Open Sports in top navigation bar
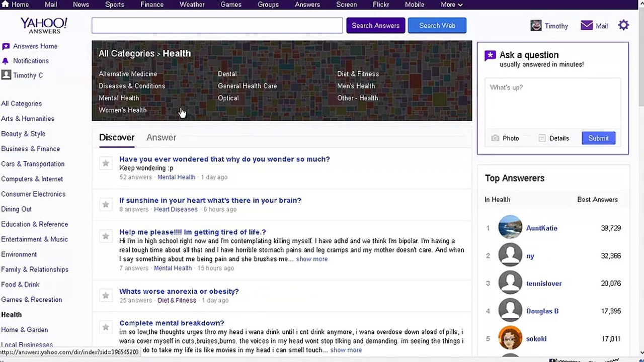This screenshot has width=644, height=362. point(115,5)
